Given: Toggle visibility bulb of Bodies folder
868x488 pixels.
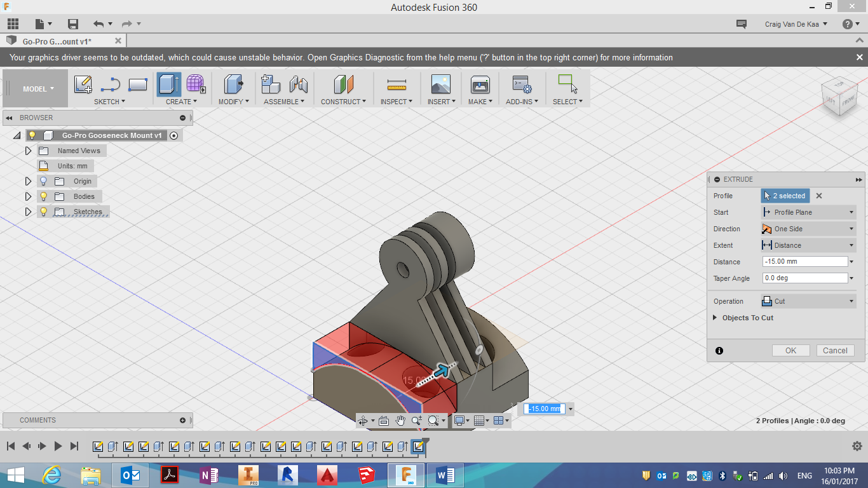Looking at the screenshot, I should coord(43,196).
